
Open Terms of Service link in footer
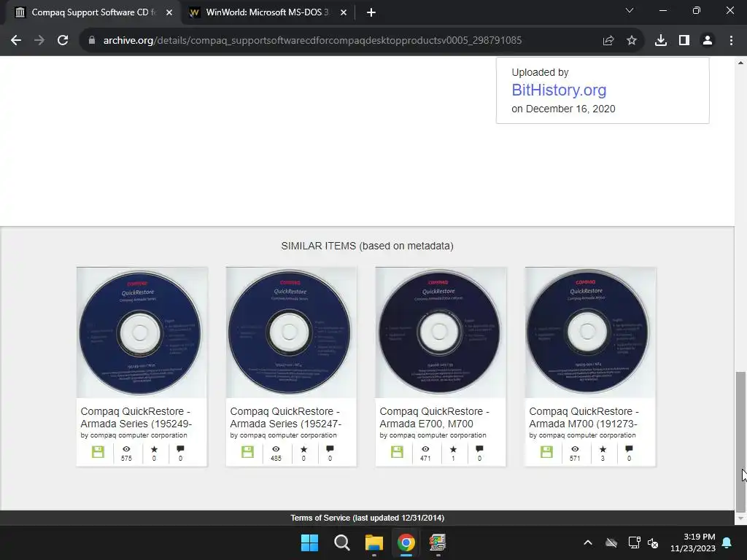coord(368,518)
